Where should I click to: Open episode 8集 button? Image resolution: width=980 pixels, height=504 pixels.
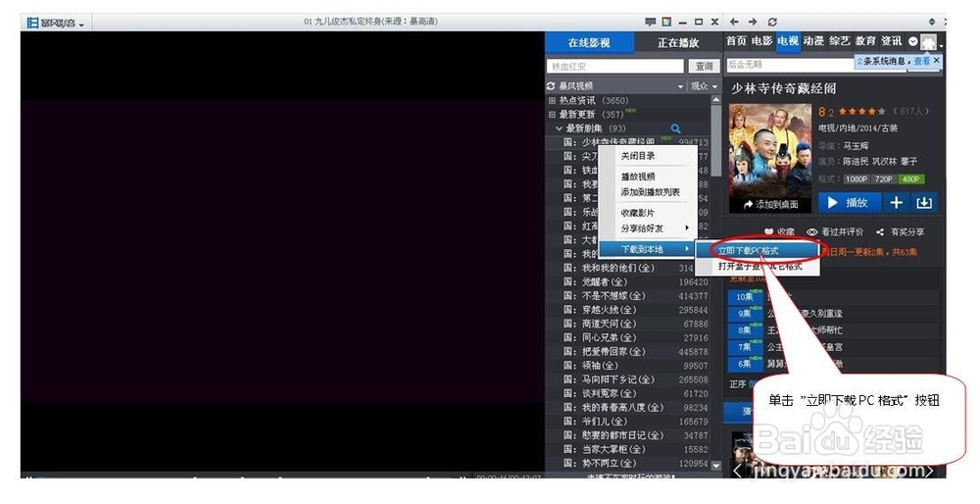click(x=745, y=330)
